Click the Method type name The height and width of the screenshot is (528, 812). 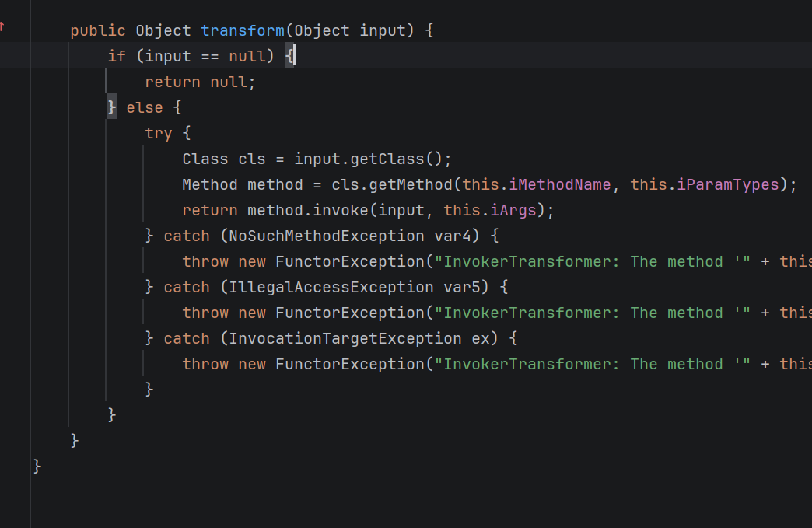pos(210,185)
